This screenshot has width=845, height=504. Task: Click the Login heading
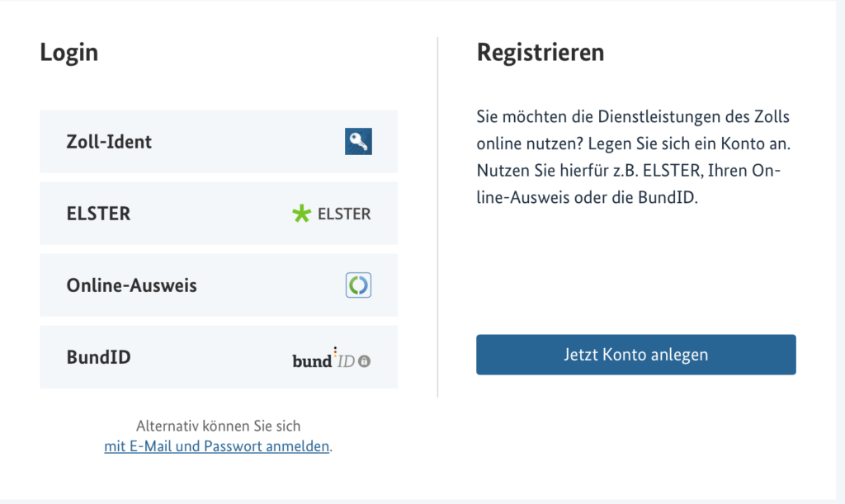pos(69,53)
